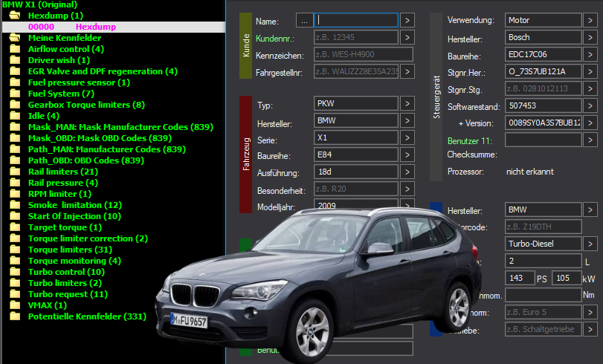
Task: Click the Kennzeichen input field
Action: click(x=364, y=54)
